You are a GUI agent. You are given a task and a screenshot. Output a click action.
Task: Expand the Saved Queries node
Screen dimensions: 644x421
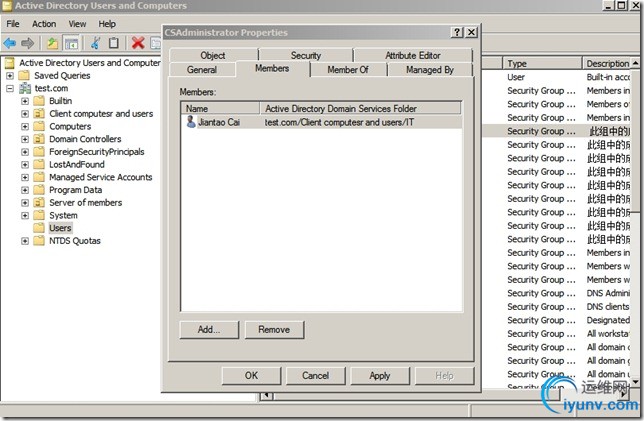tap(10, 76)
